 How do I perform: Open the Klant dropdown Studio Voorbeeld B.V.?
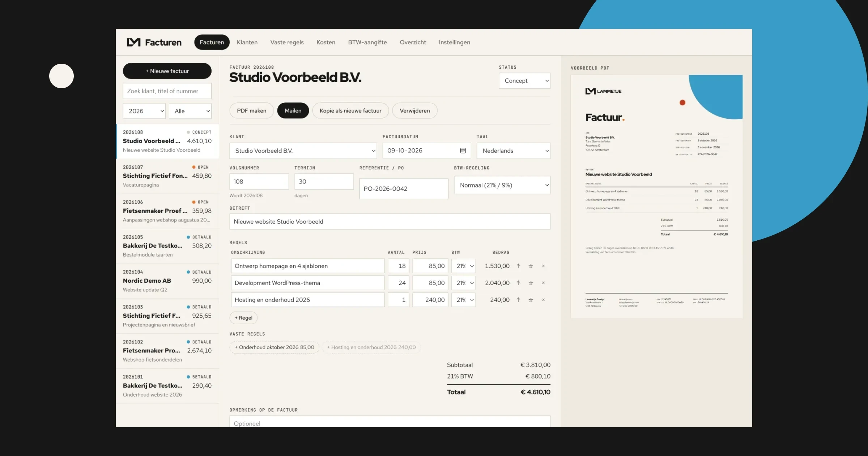pos(303,151)
